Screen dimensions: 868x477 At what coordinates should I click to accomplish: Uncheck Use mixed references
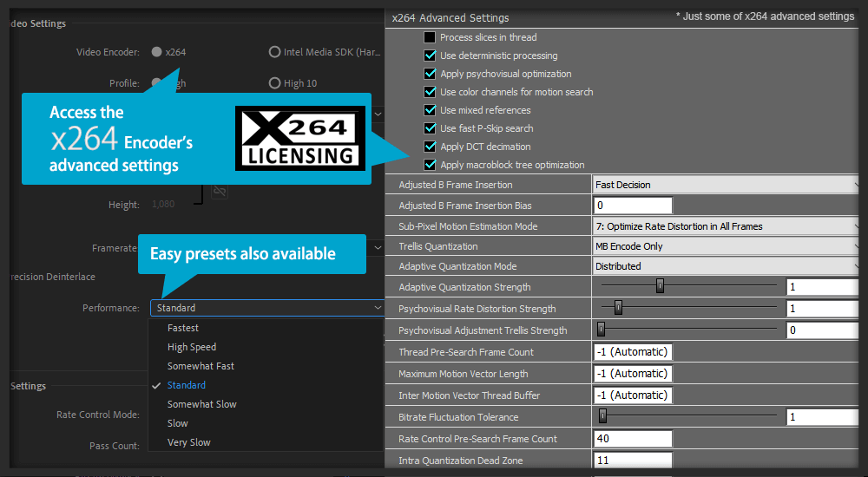coord(430,110)
